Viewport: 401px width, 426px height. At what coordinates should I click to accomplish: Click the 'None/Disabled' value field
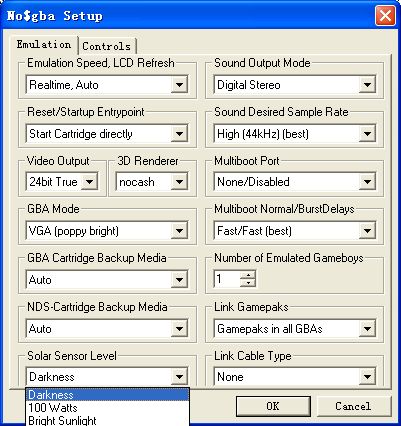pyautogui.click(x=287, y=182)
